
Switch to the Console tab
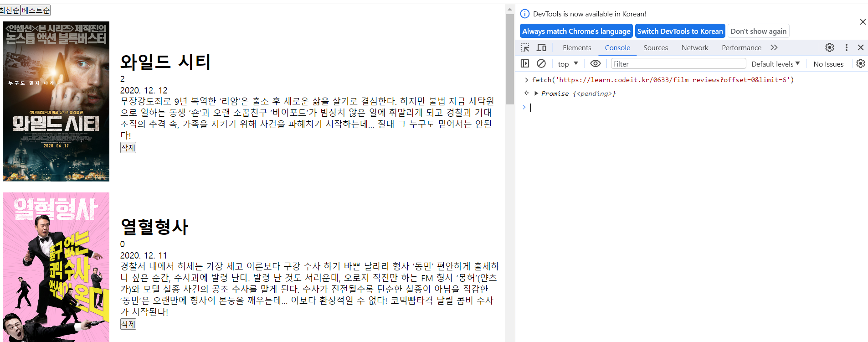(617, 47)
